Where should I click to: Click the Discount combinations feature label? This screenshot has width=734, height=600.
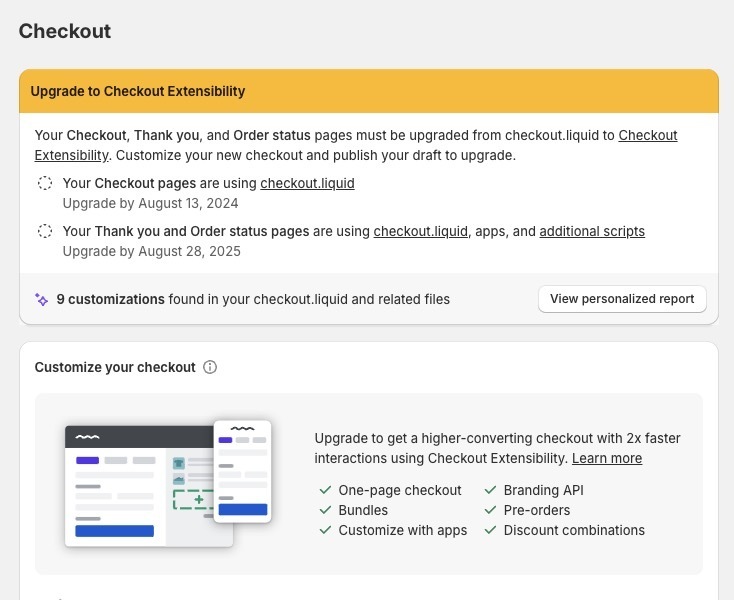574,530
